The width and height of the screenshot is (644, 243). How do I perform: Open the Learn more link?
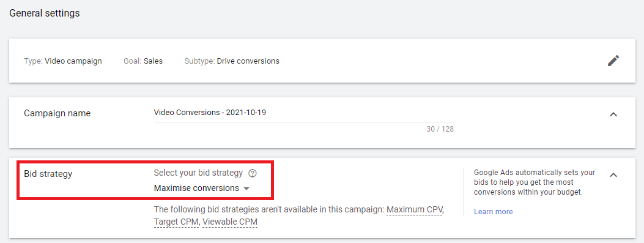[494, 212]
